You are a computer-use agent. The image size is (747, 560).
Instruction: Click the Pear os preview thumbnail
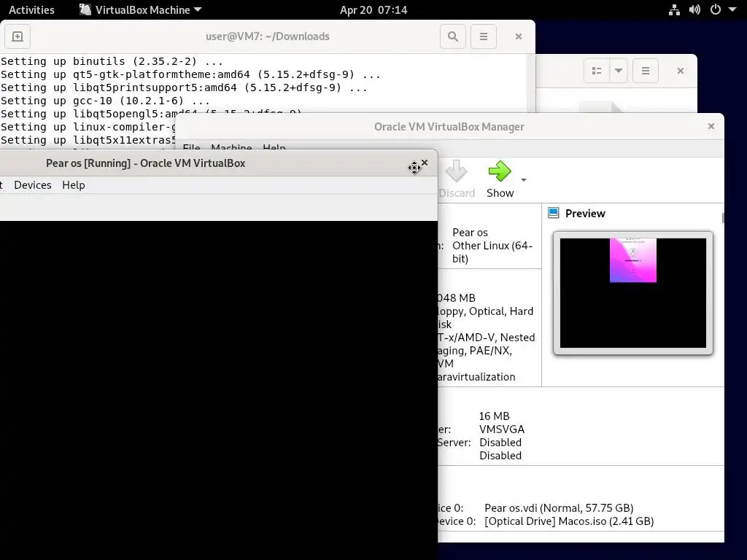(632, 293)
